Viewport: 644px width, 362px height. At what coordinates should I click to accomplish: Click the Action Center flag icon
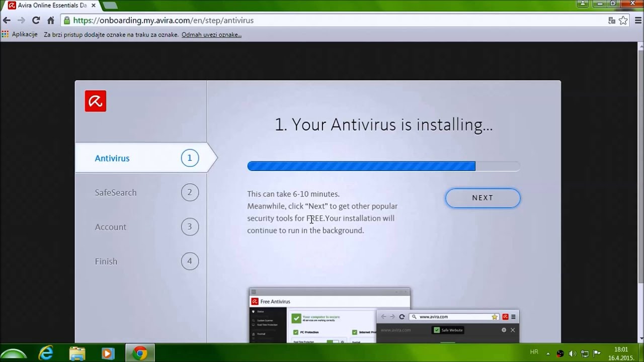pyautogui.click(x=597, y=353)
